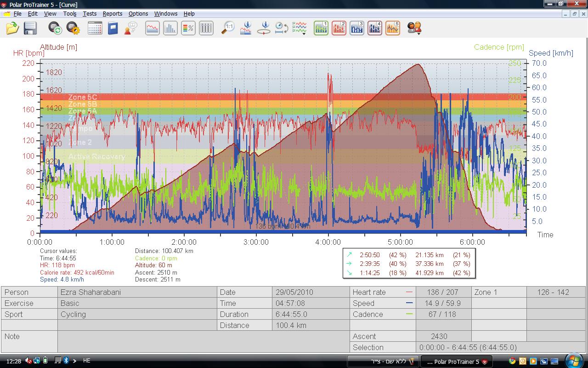Toggle orange curve set 5 button
Image resolution: width=588 pixels, height=368 pixels.
point(393,28)
